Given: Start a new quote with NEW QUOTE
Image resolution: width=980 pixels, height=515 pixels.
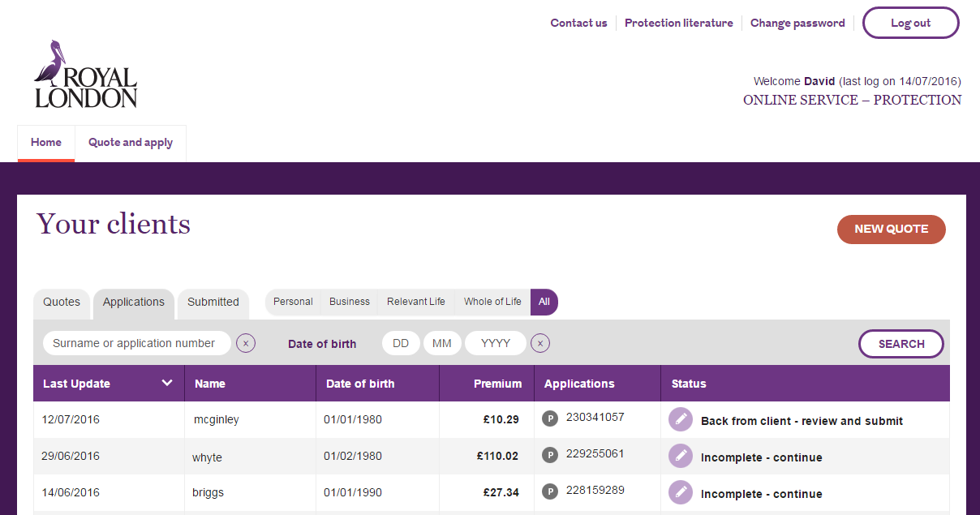Looking at the screenshot, I should pos(891,230).
